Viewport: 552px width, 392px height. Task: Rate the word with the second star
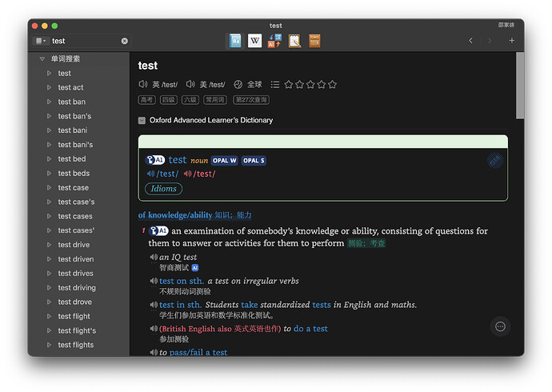(299, 85)
